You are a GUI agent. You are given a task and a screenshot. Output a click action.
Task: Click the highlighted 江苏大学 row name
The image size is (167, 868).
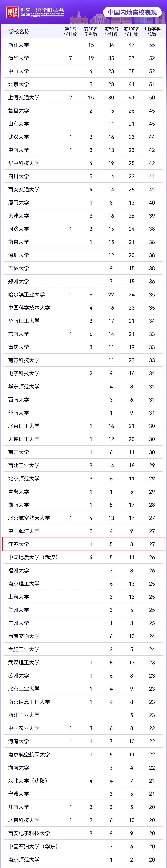click(x=19, y=544)
